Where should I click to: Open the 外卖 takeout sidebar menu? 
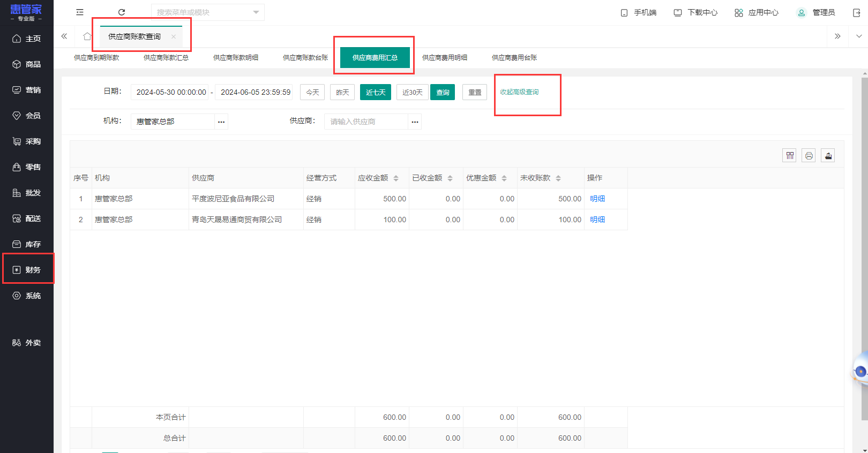[x=27, y=343]
